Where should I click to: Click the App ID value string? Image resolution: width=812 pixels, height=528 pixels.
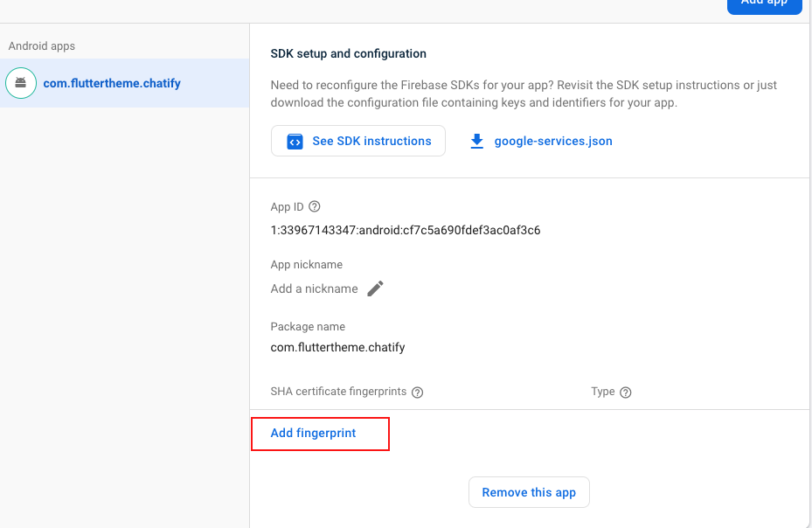[x=406, y=231]
